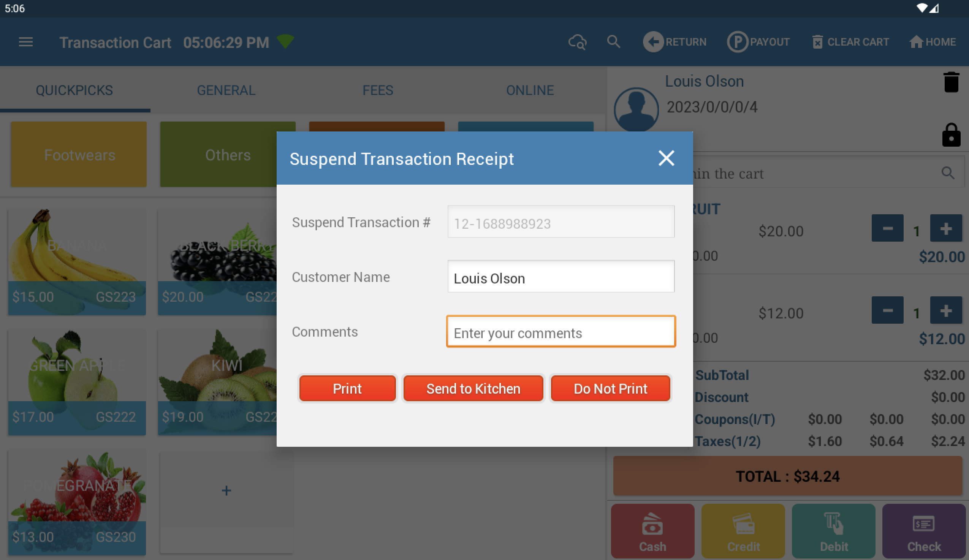Switch to the General tab
The width and height of the screenshot is (969, 560).
[x=226, y=90]
